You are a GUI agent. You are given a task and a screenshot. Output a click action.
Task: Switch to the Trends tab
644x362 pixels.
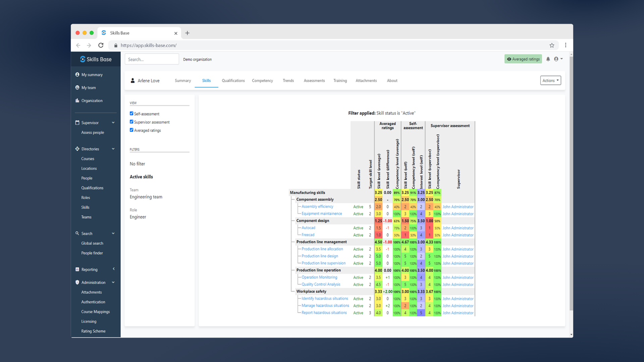(288, 80)
